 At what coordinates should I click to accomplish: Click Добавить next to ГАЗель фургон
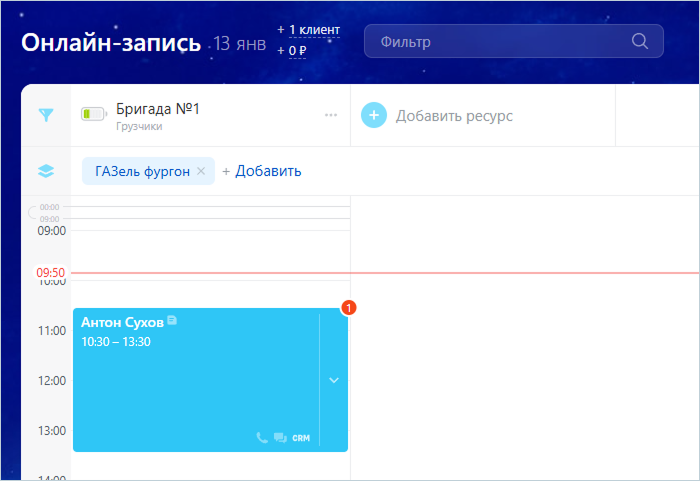pyautogui.click(x=262, y=171)
